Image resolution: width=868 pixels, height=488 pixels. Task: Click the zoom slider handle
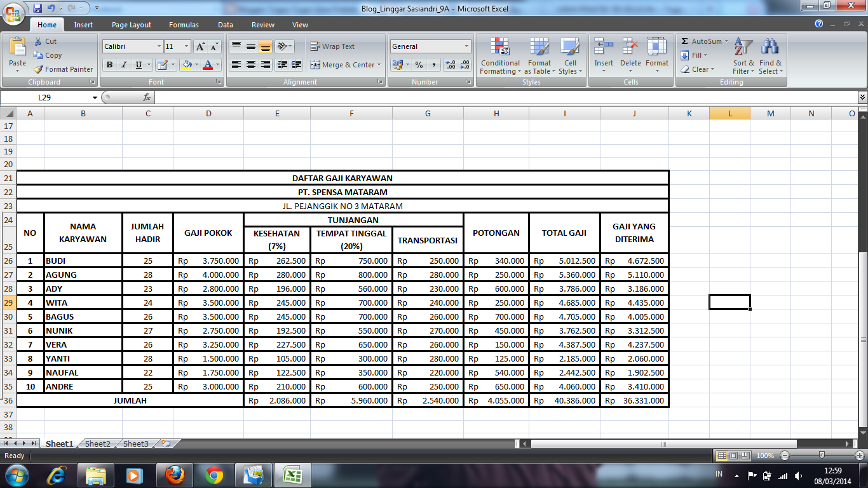pos(822,456)
